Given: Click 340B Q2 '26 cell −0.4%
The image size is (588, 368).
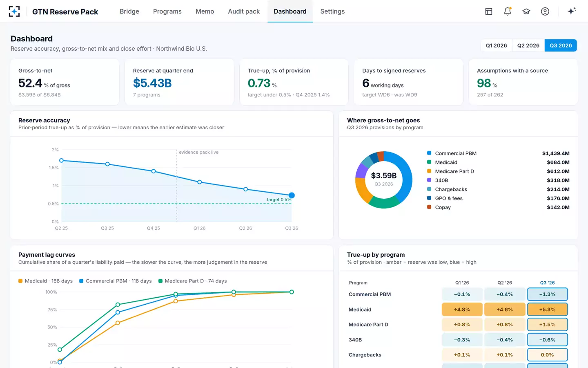Looking at the screenshot, I should [x=505, y=340].
